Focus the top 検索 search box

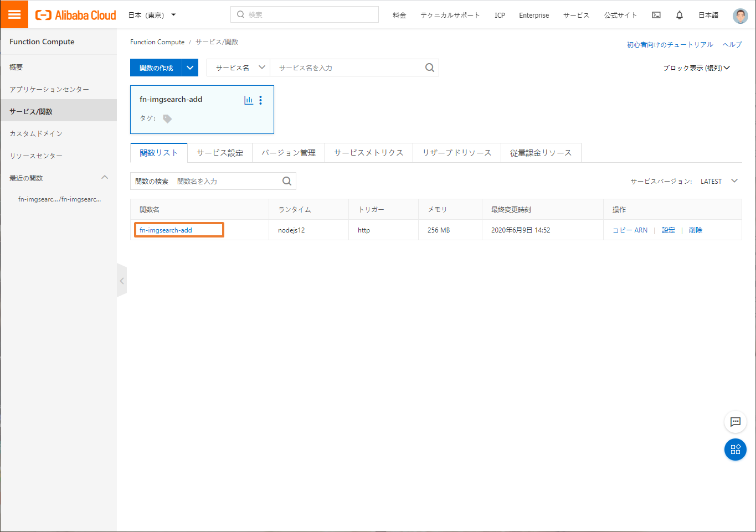click(305, 14)
